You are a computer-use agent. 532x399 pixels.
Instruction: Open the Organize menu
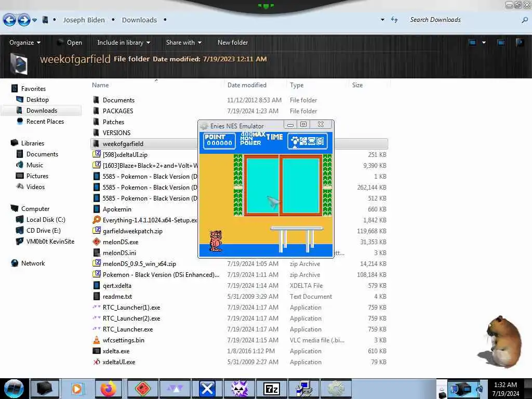tap(25, 43)
